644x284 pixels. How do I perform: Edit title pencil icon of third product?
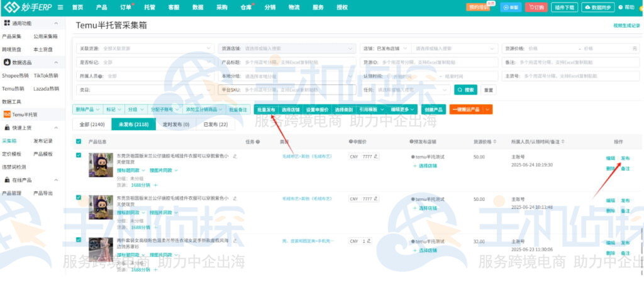(x=235, y=241)
